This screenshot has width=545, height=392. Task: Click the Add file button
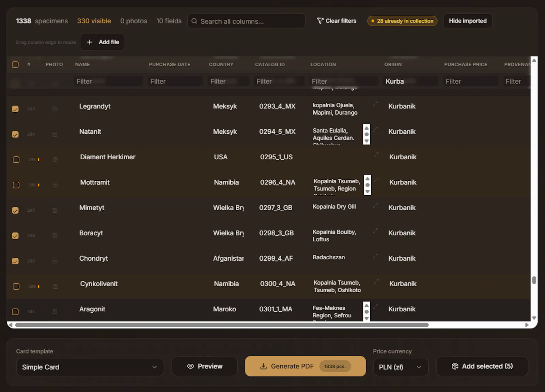[x=103, y=42]
